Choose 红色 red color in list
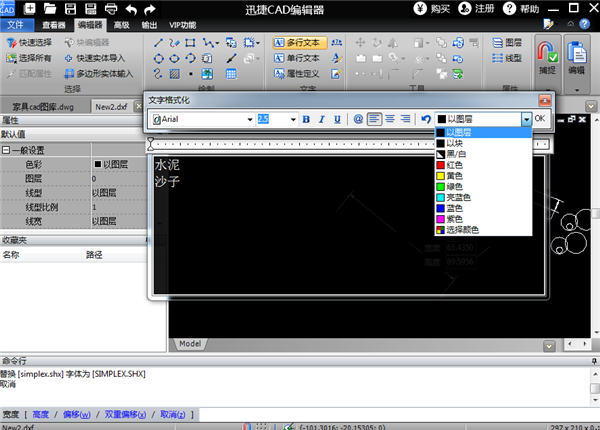600x430 pixels. (x=484, y=165)
